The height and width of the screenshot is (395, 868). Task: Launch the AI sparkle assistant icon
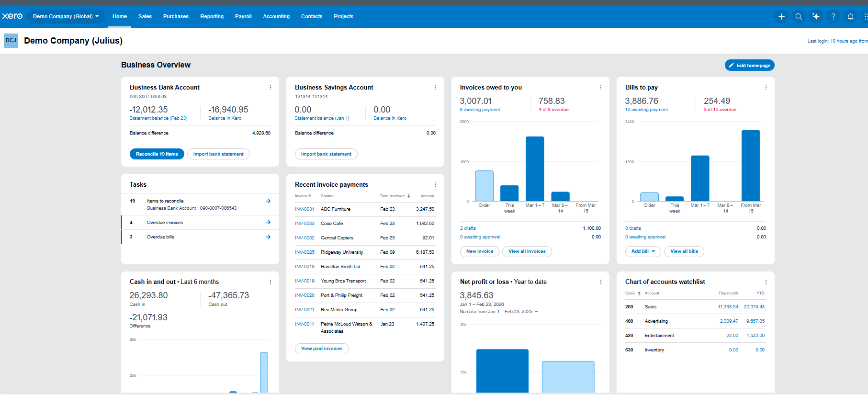click(816, 16)
